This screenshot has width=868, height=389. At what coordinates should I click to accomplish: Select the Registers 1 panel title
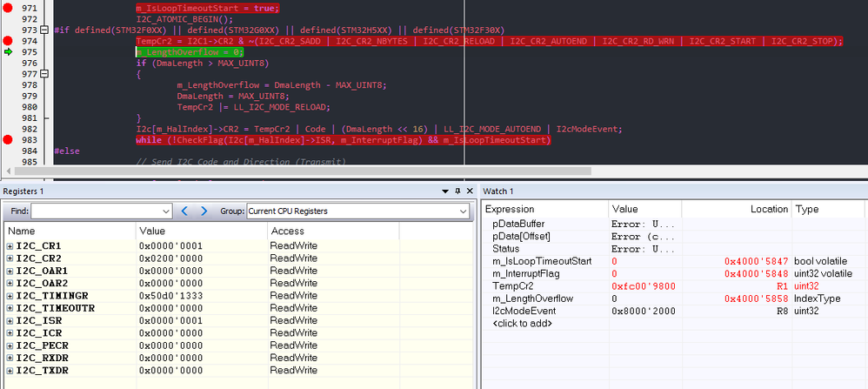click(23, 191)
